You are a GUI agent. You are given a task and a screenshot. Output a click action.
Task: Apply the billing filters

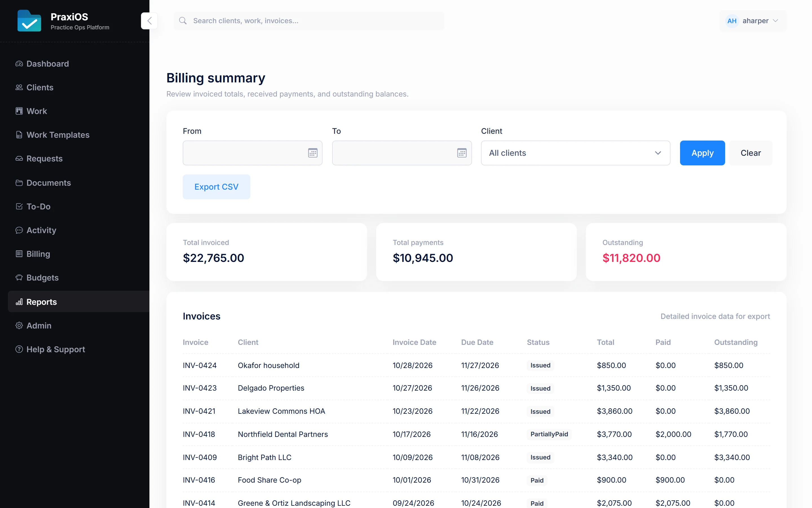coord(702,153)
